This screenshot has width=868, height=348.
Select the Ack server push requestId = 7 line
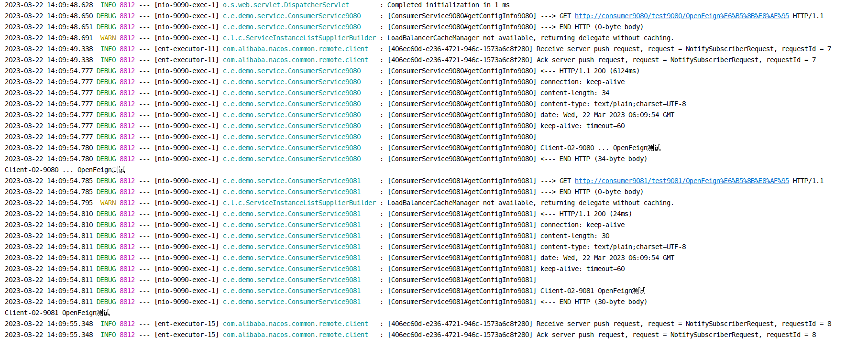(x=410, y=60)
